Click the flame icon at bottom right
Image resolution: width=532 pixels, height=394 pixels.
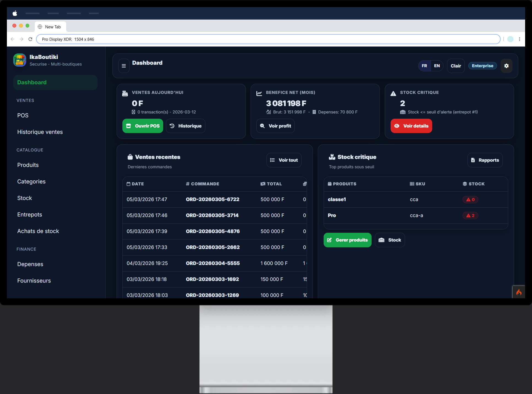point(519,292)
